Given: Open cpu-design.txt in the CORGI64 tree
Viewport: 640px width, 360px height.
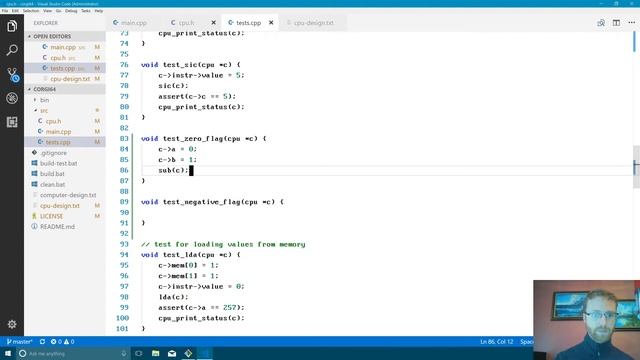Looking at the screenshot, I should [60, 206].
